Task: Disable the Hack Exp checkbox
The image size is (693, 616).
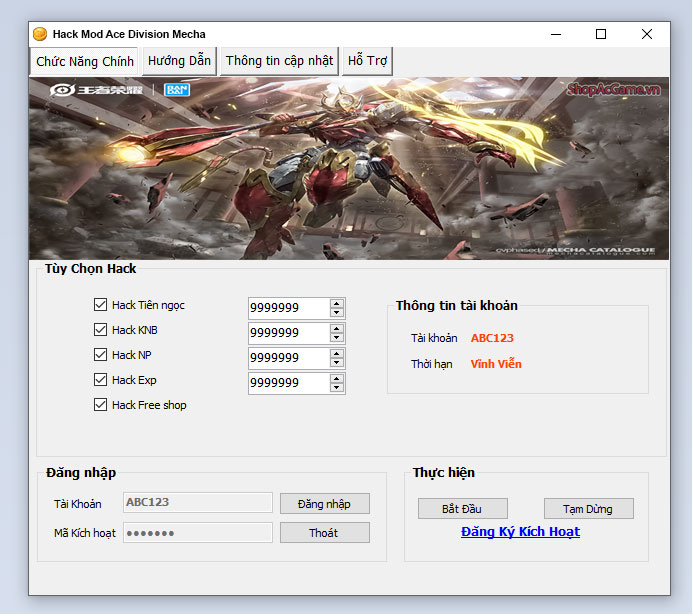Action: pos(100,380)
